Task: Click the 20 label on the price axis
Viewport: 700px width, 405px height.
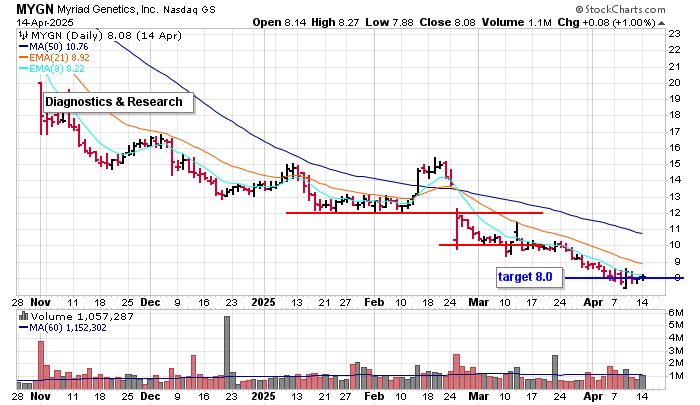Action: 675,83
